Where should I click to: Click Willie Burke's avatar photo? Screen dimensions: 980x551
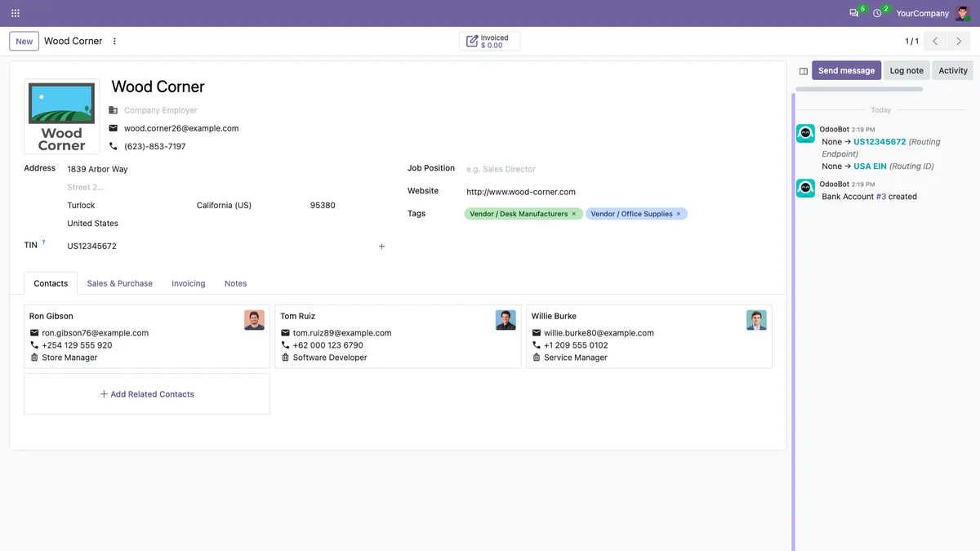coord(756,320)
